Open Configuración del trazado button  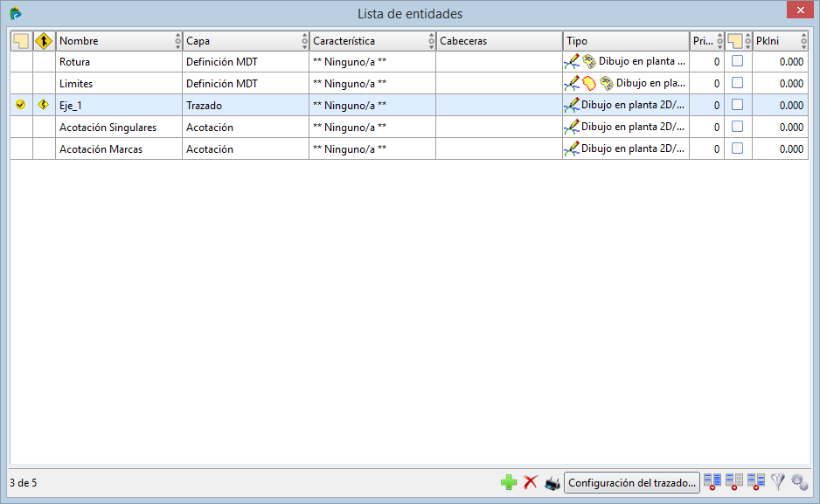[x=632, y=482]
